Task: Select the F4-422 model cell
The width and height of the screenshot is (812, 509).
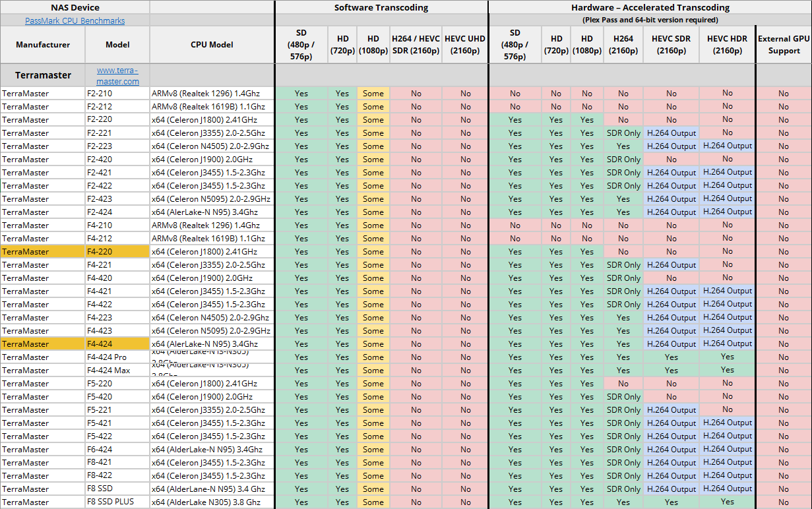Action: pyautogui.click(x=117, y=304)
